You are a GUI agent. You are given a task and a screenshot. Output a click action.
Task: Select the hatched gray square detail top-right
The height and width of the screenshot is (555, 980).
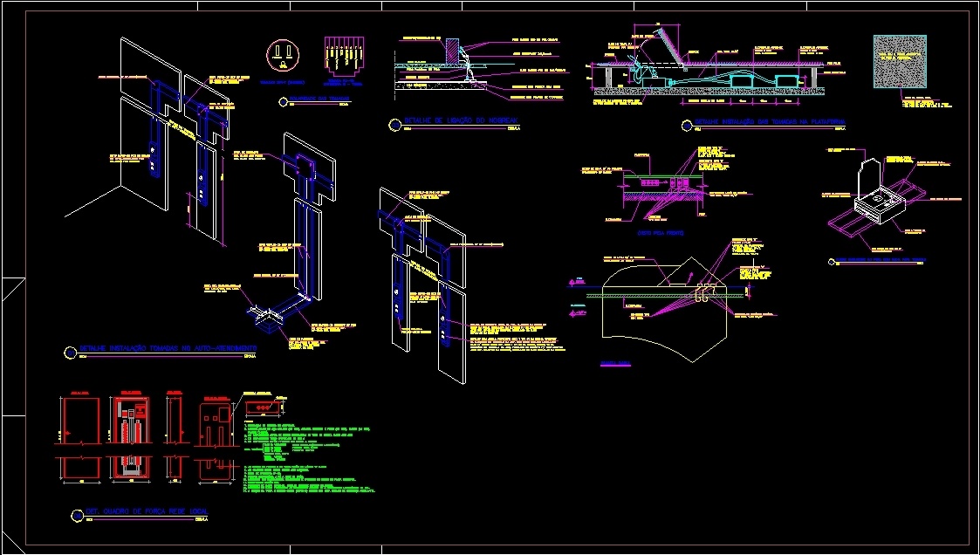tap(899, 63)
